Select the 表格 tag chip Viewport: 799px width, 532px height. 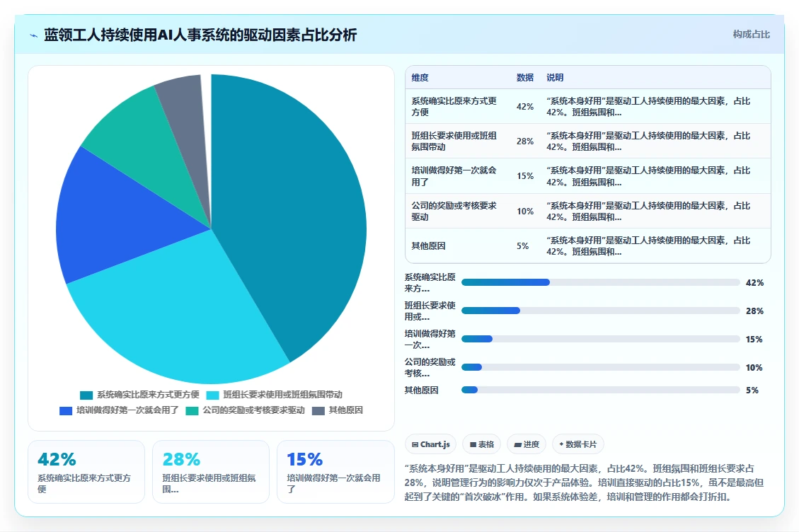481,444
